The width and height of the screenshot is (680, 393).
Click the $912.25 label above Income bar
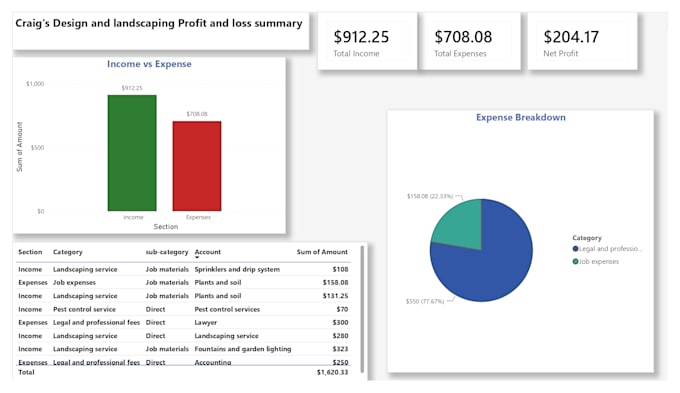(x=132, y=88)
